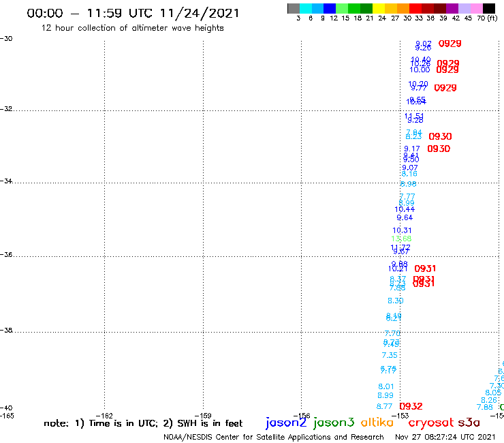Click the -165 longitude axis label

(x=7, y=416)
